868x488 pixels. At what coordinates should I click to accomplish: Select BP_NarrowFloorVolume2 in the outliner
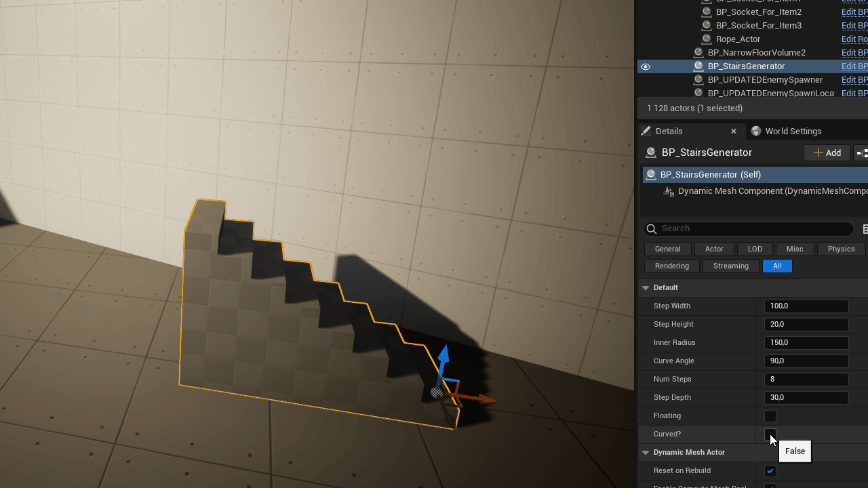pos(757,53)
